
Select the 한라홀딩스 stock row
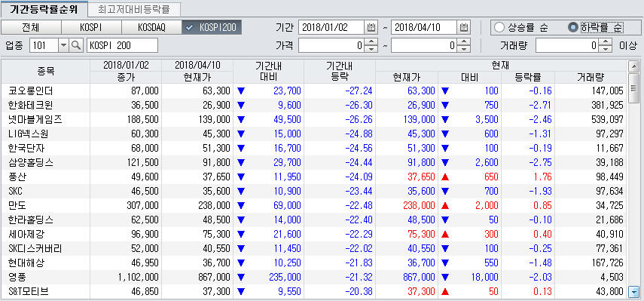314,220
